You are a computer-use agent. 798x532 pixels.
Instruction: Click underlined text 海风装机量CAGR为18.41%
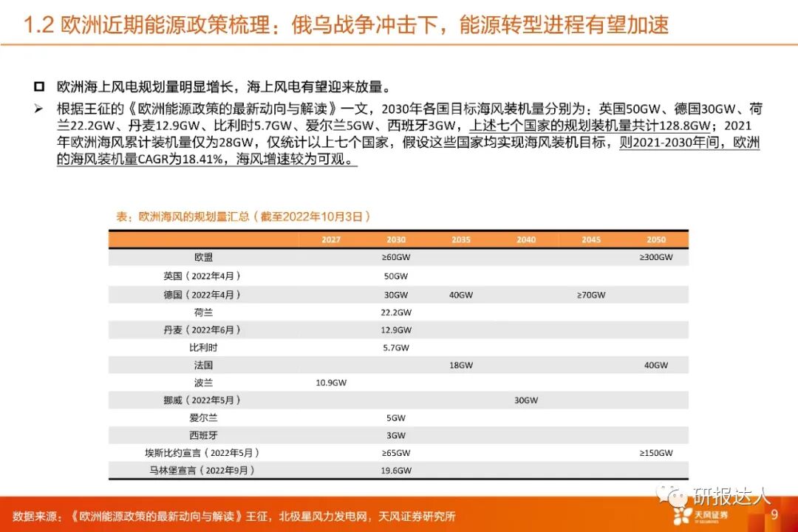coord(146,159)
